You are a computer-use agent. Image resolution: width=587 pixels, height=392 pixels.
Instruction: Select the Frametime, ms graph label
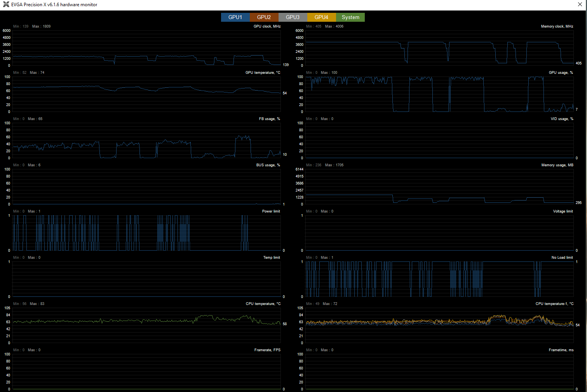pos(561,350)
